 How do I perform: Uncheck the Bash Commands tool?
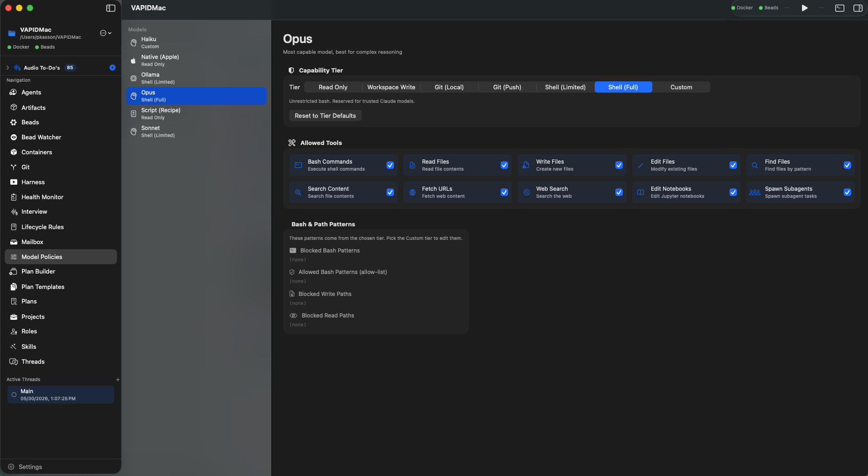pos(390,165)
